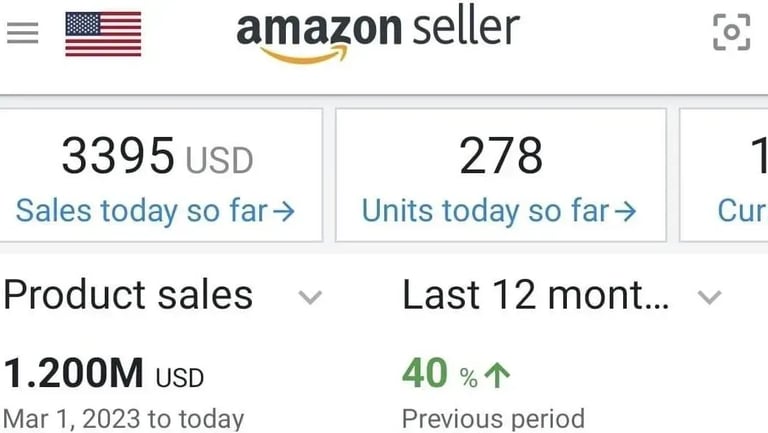Open the Units today so far link
This screenshot has height=433, width=768.
coord(488,211)
